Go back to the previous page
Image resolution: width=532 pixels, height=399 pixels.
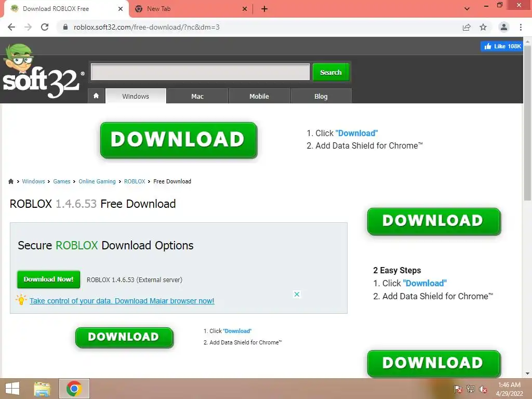pos(11,27)
